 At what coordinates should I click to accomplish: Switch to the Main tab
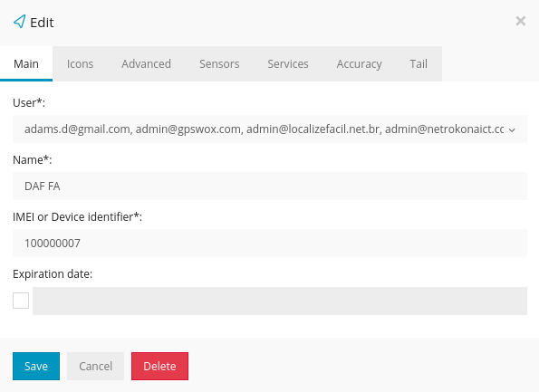(x=26, y=64)
